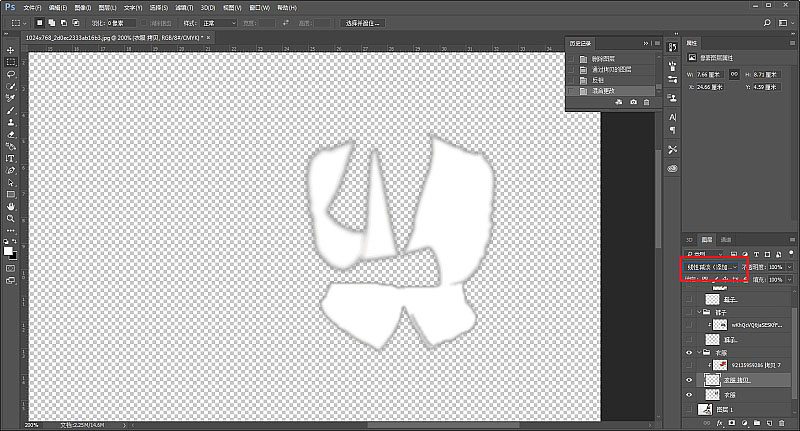
Task: Collapse the 裤子 layer group
Action: point(699,312)
